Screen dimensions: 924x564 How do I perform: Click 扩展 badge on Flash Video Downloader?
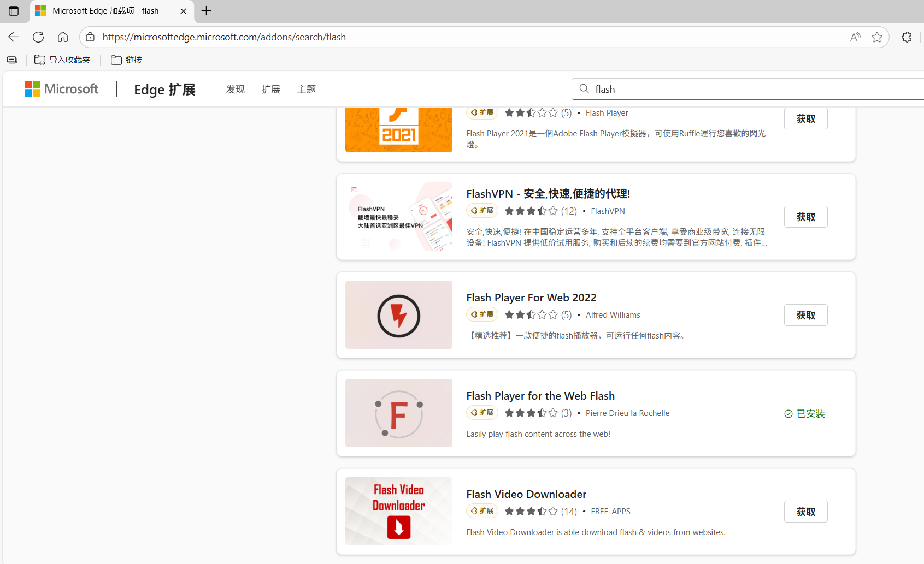click(482, 511)
